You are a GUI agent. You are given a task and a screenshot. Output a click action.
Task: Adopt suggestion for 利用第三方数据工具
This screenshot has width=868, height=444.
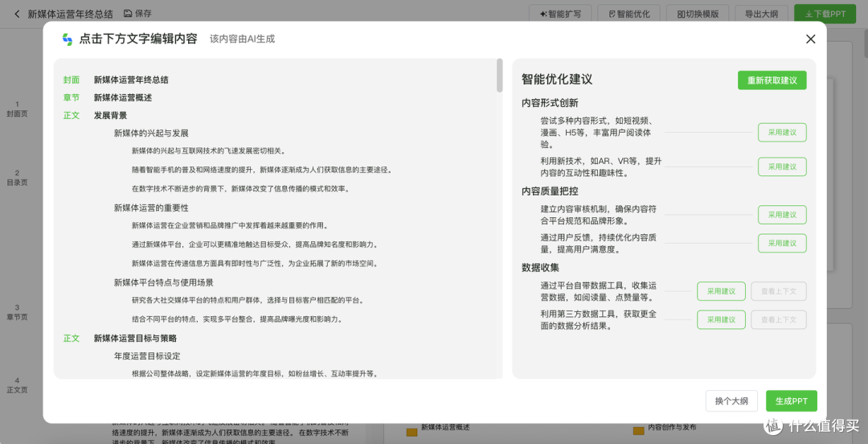(721, 320)
